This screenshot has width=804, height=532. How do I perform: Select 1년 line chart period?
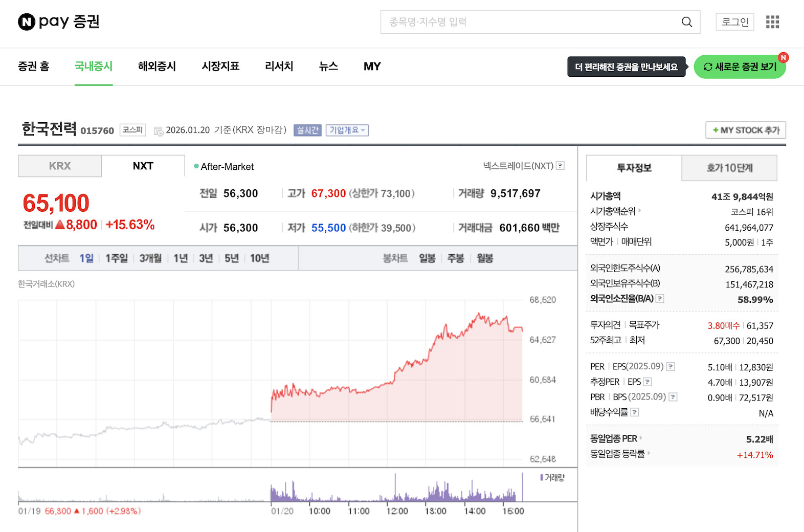(x=181, y=258)
